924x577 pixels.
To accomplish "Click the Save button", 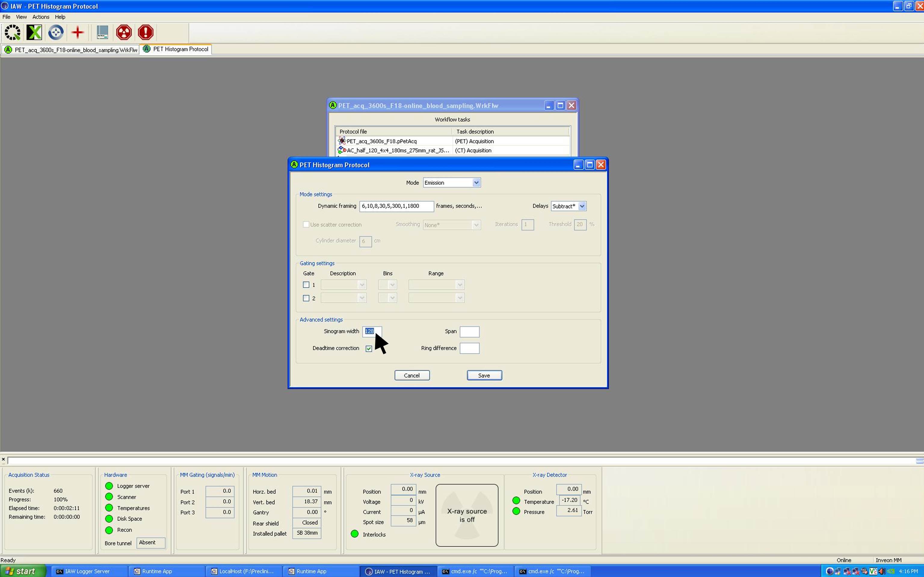I will tap(484, 376).
